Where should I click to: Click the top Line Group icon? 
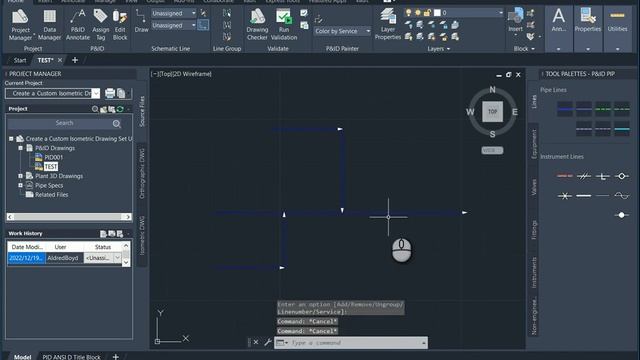(x=227, y=13)
